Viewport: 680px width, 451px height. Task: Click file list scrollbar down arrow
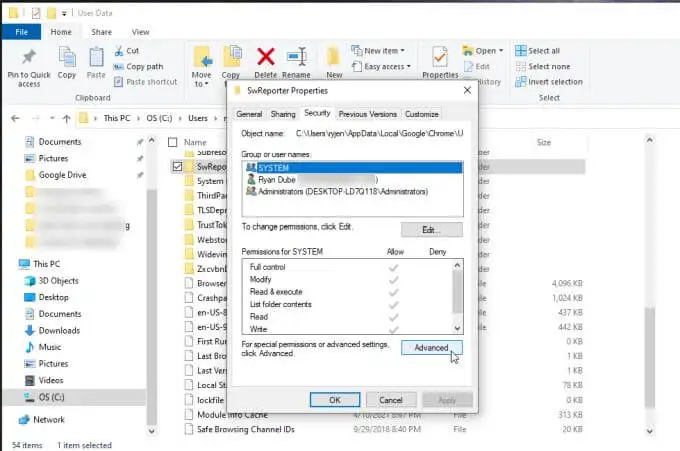[x=650, y=431]
